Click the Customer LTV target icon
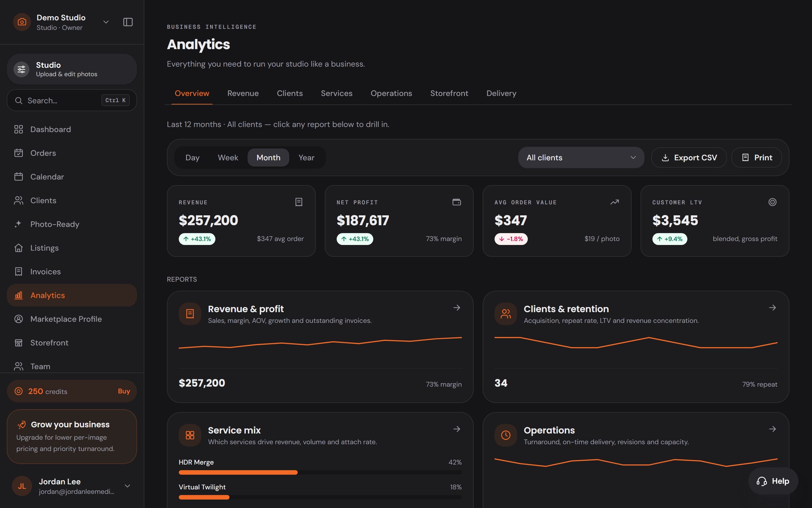Image resolution: width=812 pixels, height=508 pixels. (773, 202)
